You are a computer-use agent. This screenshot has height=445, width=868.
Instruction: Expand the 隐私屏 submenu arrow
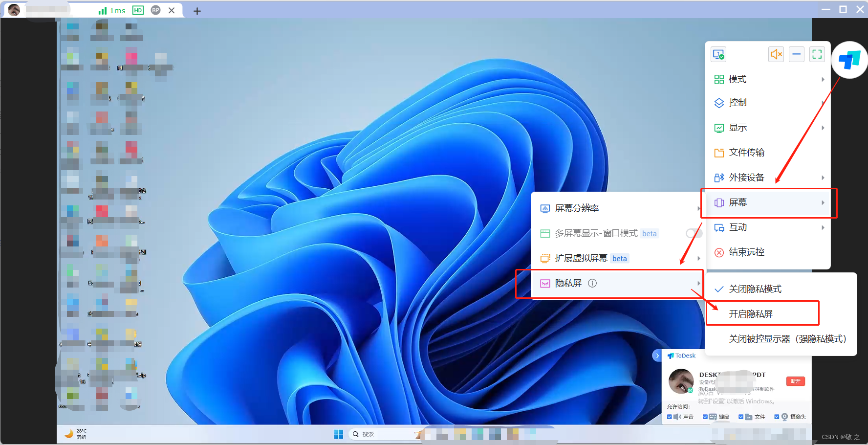point(699,284)
